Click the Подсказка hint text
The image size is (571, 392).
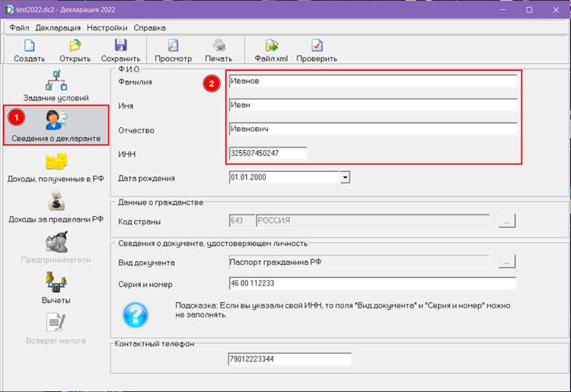pos(343,310)
